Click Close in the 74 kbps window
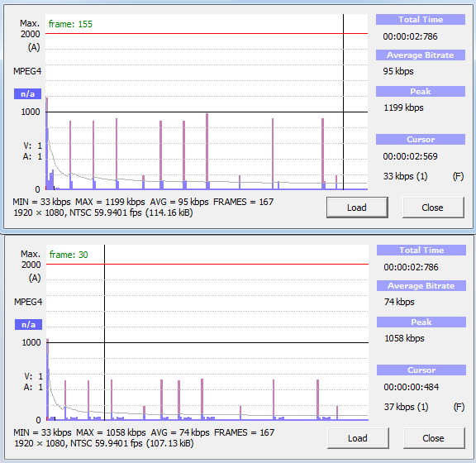The height and width of the screenshot is (463, 476). point(434,438)
